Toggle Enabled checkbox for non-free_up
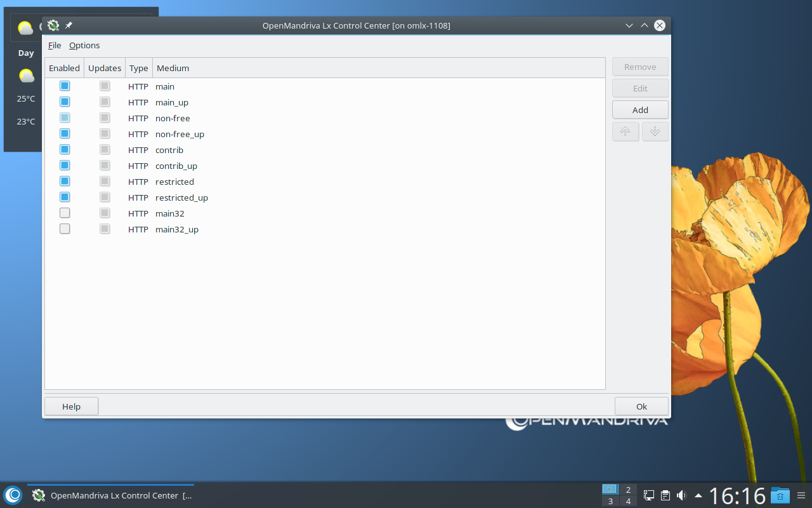 tap(65, 133)
